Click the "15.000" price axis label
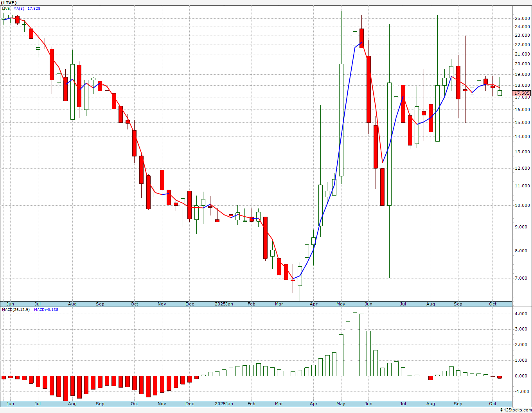Screen dimensions: 532x413 pyautogui.click(x=523, y=122)
